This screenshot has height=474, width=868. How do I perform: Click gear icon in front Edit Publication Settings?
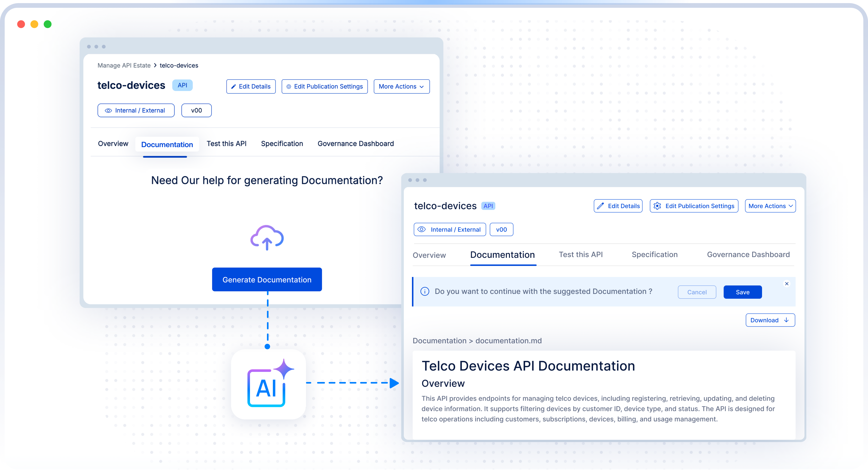pos(657,206)
